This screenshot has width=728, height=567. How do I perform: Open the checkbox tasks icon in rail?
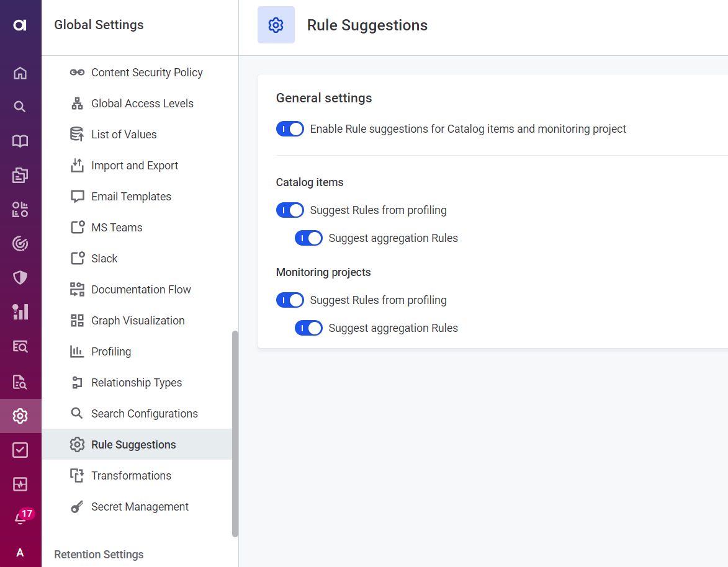point(20,450)
